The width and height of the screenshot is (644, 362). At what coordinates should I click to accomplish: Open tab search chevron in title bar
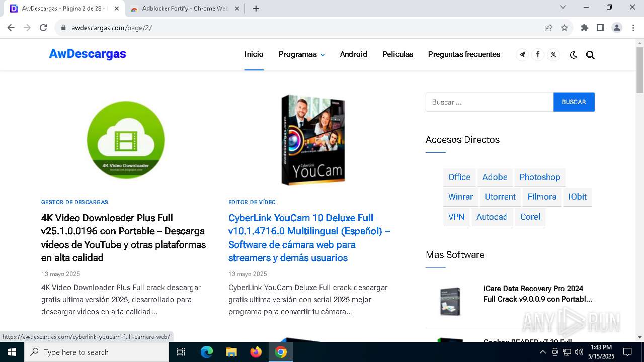(x=563, y=7)
